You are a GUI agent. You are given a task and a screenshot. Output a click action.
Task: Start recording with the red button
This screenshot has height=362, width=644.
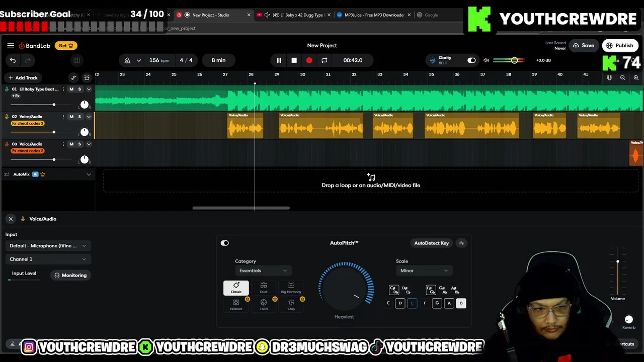pos(309,60)
